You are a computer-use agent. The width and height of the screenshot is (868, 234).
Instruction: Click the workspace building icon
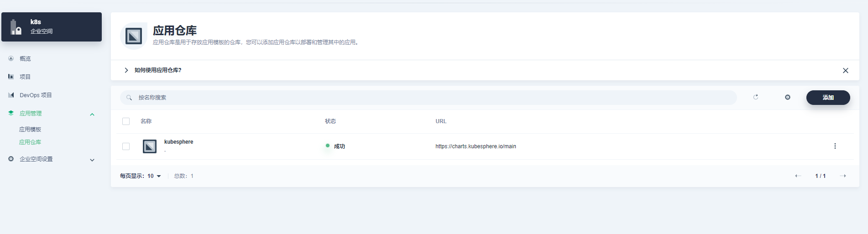(16, 27)
